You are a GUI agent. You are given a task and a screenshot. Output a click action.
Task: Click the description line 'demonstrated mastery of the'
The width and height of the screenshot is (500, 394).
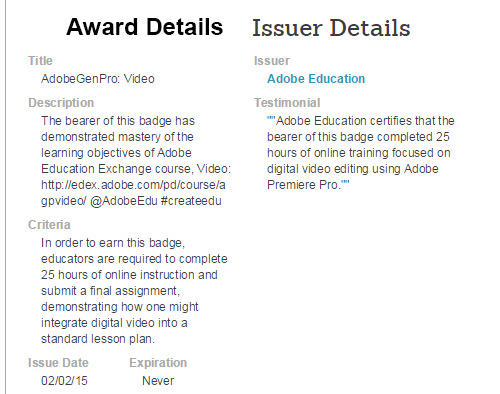[x=117, y=137]
